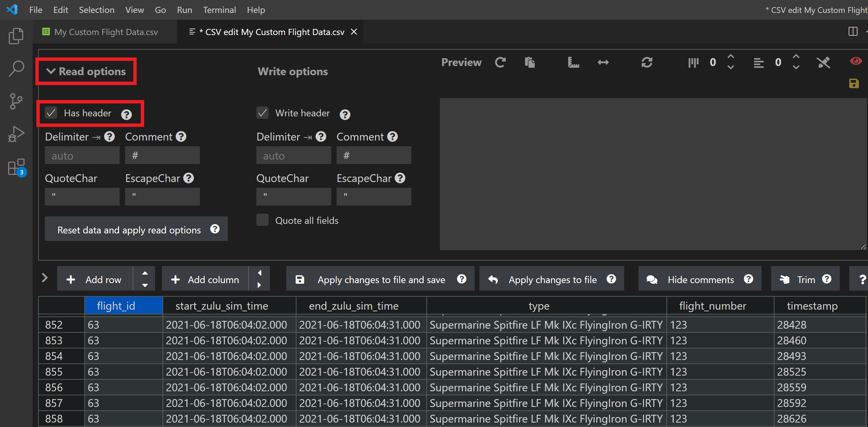Toggle the red eye visibility icon
The image size is (868, 427).
[x=855, y=61]
